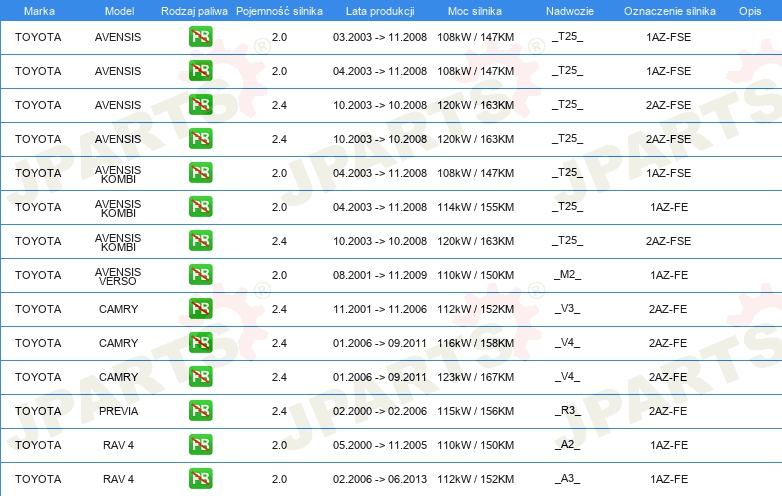Click the 116kW / 158KM Camry power cell
Image resolution: width=782 pixels, height=496 pixels.
[475, 343]
